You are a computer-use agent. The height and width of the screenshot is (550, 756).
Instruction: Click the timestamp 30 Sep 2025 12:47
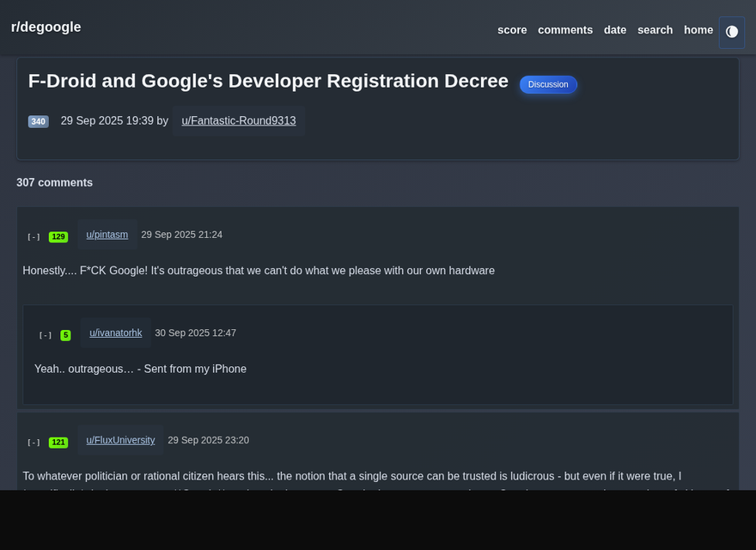coord(195,333)
